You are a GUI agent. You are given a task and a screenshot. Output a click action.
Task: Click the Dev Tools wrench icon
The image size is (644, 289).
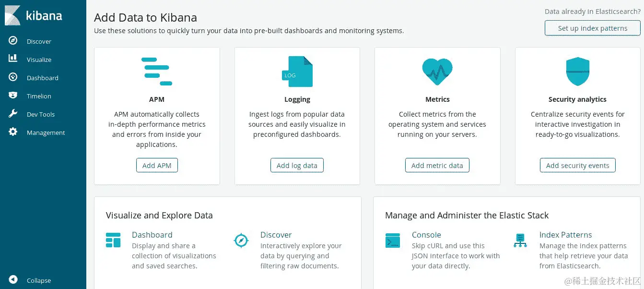click(13, 113)
